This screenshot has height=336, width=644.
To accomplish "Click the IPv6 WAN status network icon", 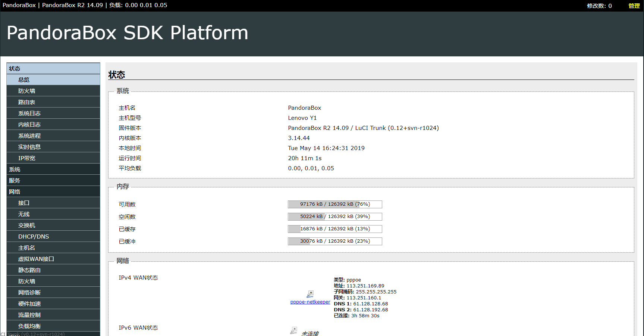I will 293,330.
